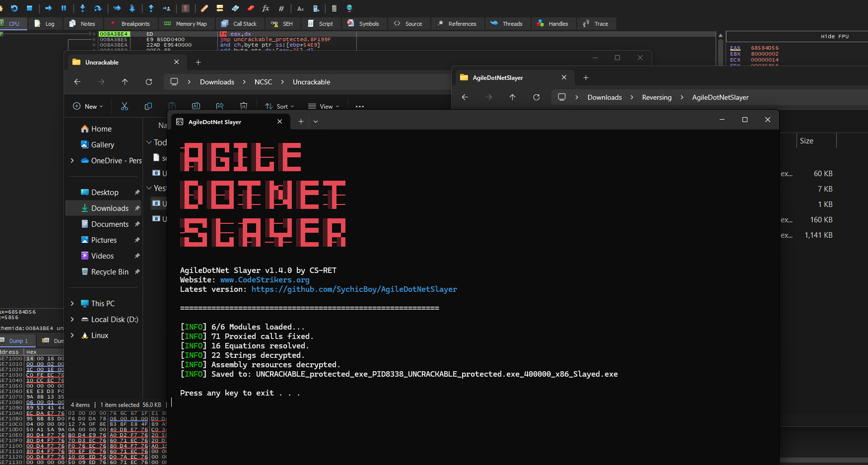Image resolution: width=868 pixels, height=465 pixels.
Task: Step into with the down-arrow icon
Action: pyautogui.click(x=82, y=8)
